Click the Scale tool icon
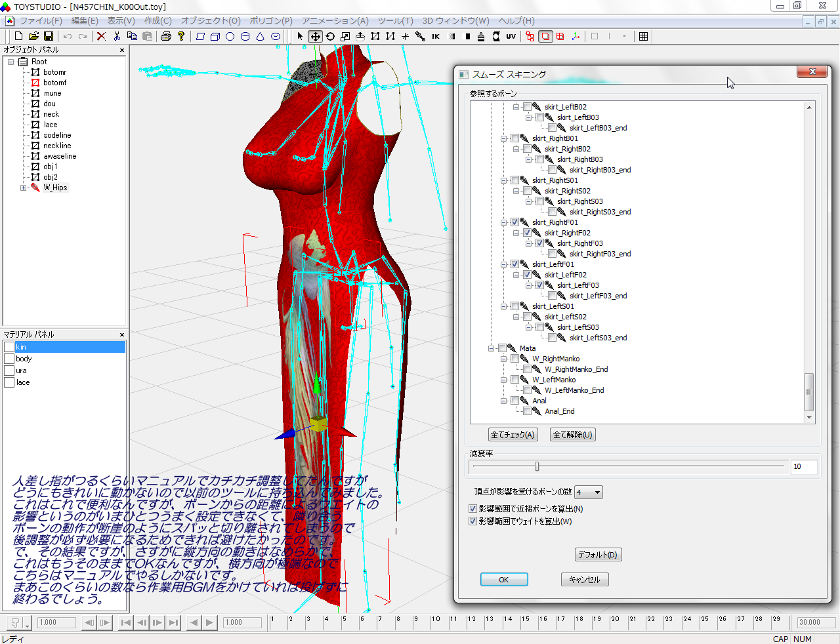The image size is (840, 644). (x=345, y=37)
